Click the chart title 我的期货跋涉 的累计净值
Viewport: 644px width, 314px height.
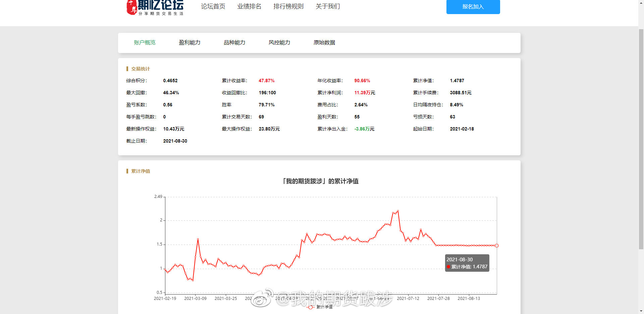tap(320, 181)
